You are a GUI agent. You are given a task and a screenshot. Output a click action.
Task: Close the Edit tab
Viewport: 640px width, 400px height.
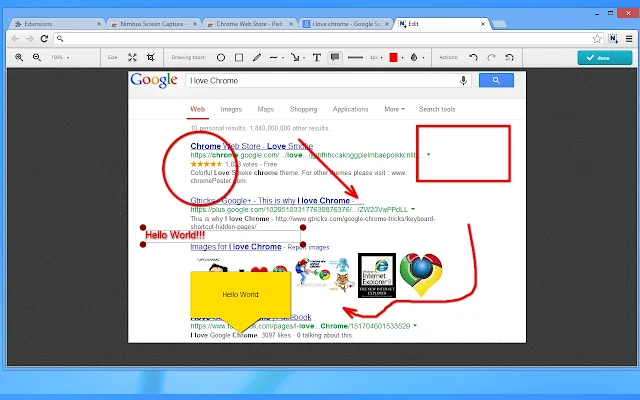[483, 24]
